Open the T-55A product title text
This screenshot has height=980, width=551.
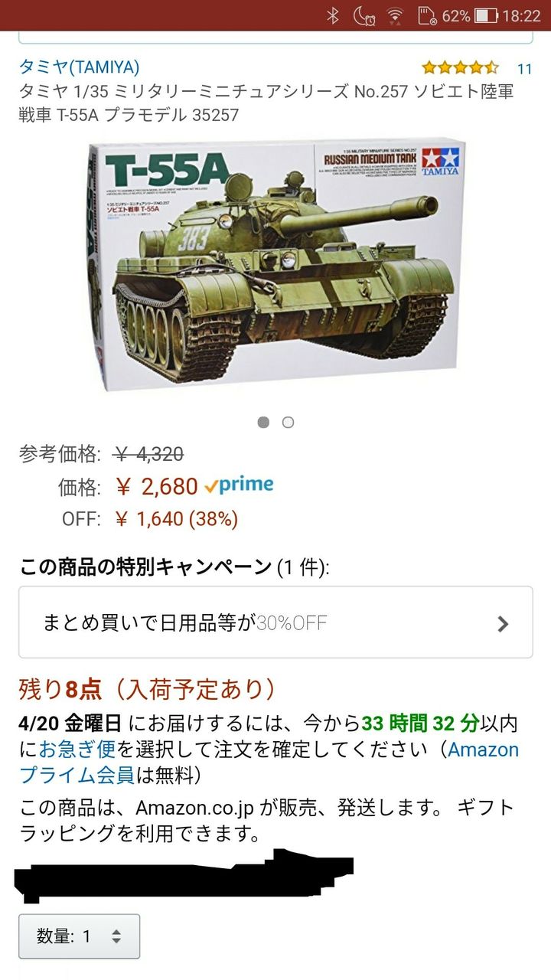point(266,103)
